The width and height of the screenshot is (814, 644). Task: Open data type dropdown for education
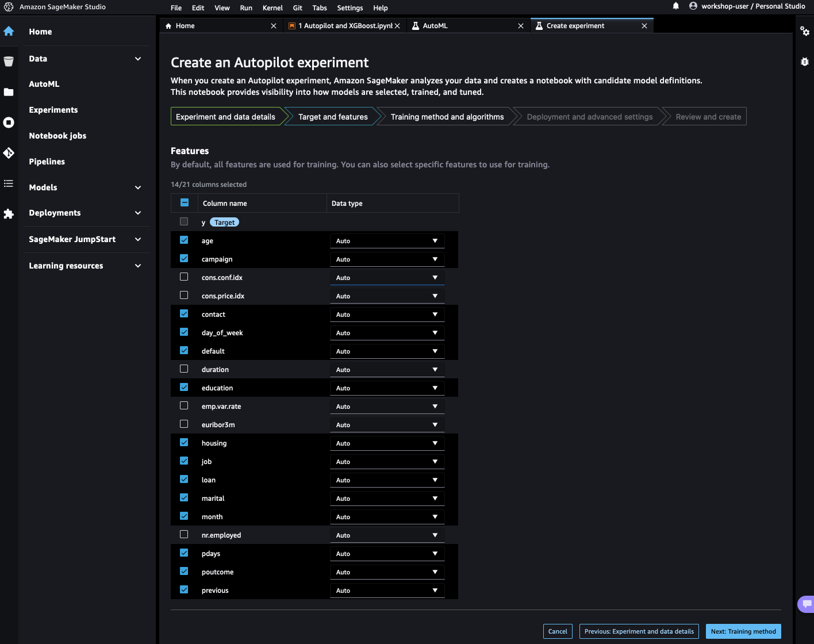pyautogui.click(x=387, y=388)
